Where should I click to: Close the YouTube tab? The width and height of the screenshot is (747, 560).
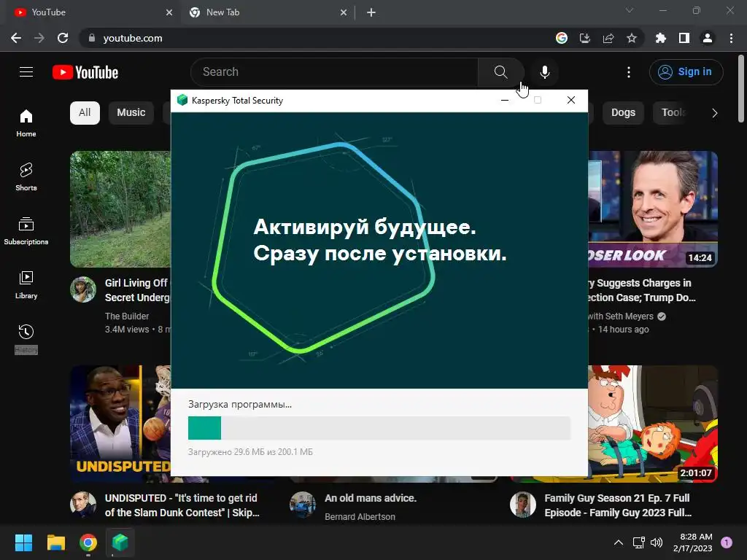point(169,12)
